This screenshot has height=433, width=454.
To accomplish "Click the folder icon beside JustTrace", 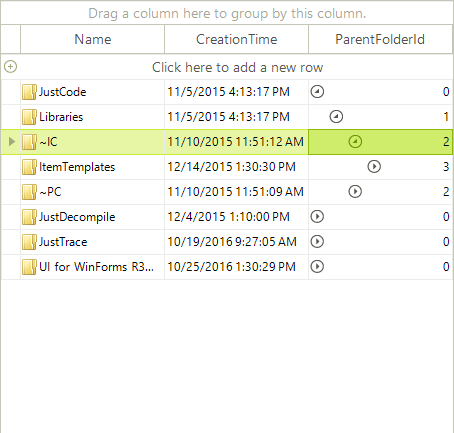I will pos(29,242).
